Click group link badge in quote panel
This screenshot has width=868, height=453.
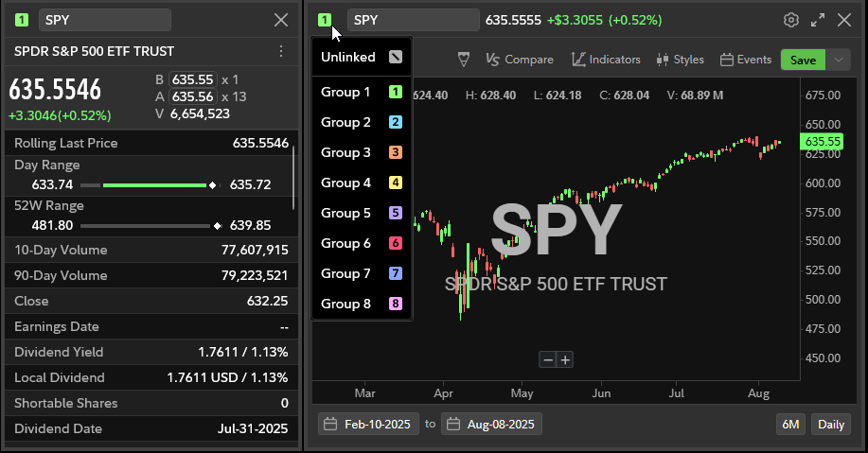[22, 20]
